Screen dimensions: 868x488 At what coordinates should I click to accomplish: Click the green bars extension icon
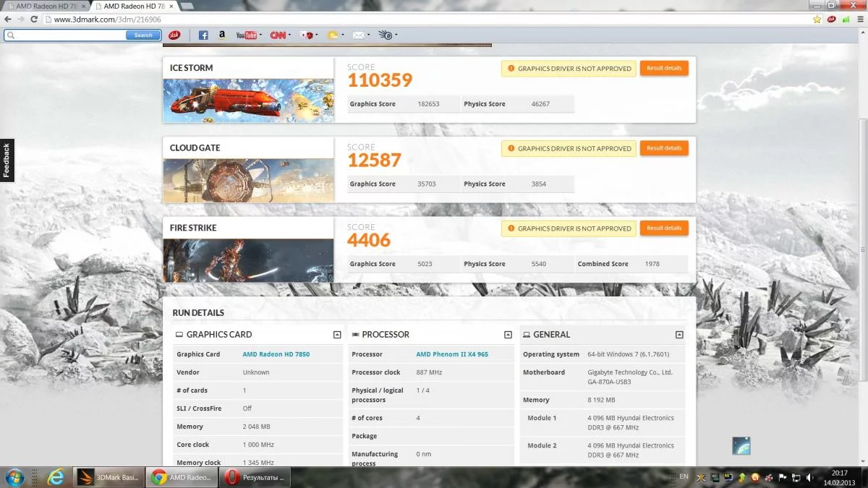click(x=846, y=20)
